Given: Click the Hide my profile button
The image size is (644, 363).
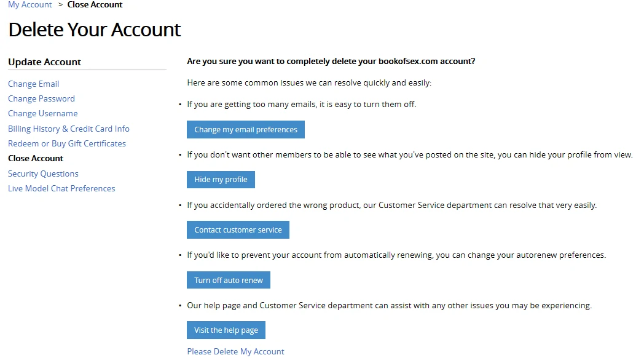Looking at the screenshot, I should 221,180.
